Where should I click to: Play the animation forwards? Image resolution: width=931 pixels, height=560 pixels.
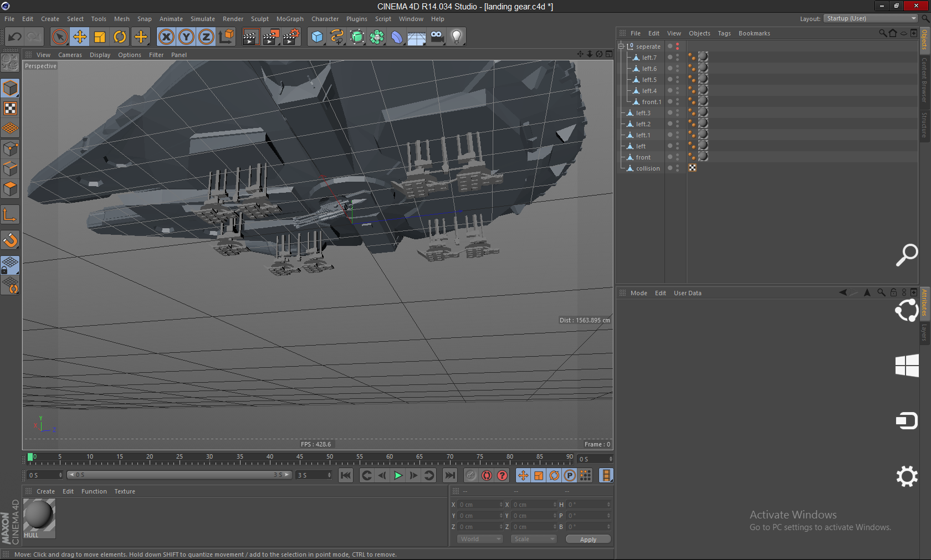(398, 475)
